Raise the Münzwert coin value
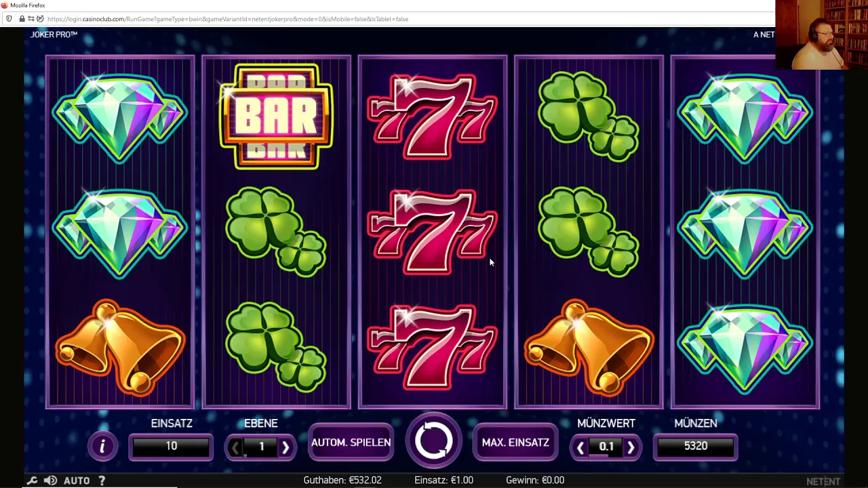The width and height of the screenshot is (868, 488). (x=631, y=447)
